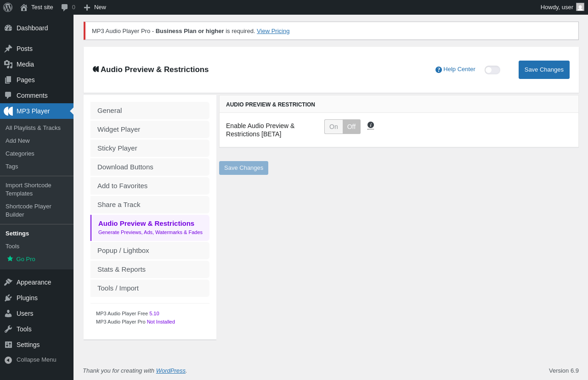Open All Playlists & Tracks submenu item

pos(33,128)
